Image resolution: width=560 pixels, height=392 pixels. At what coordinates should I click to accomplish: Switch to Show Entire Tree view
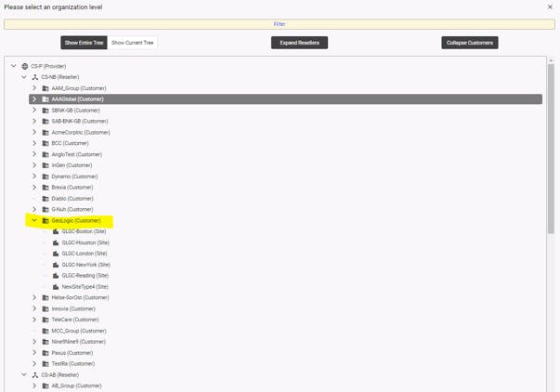click(84, 43)
